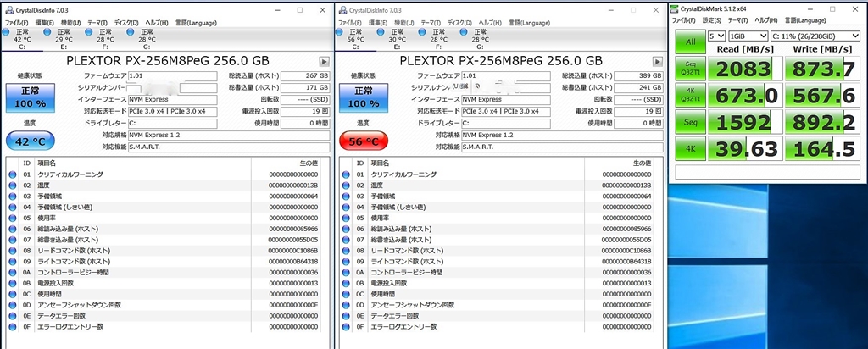Select disk C: status icon showing 56 °C
Image resolution: width=868 pixels, height=349 pixels.
click(x=339, y=32)
